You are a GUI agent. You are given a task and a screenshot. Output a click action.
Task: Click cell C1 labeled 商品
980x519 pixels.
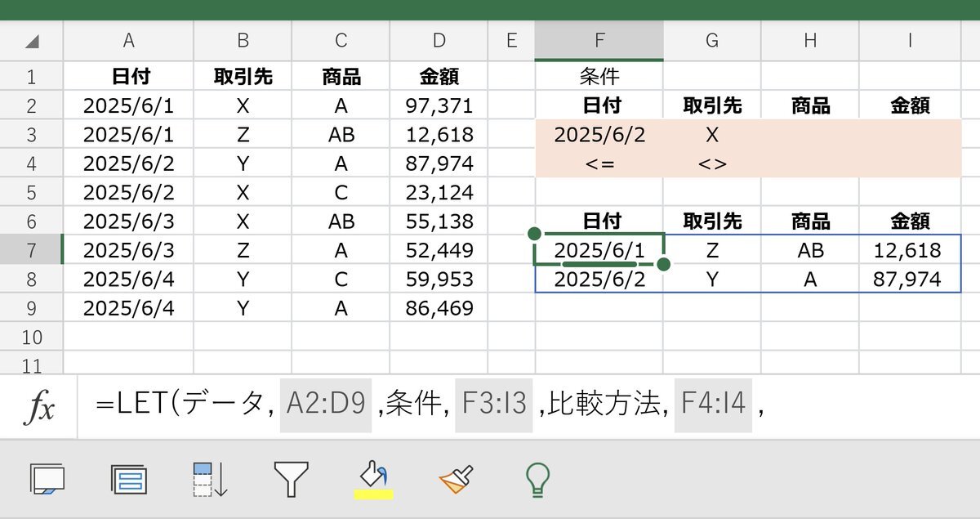(x=341, y=77)
